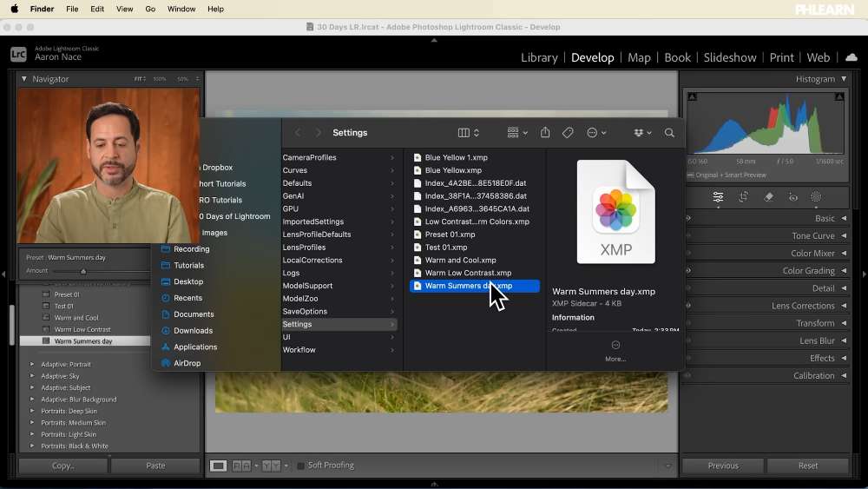Screen dimensions: 868x489
Task: Select the Red Eye correction tool icon
Action: [793, 197]
